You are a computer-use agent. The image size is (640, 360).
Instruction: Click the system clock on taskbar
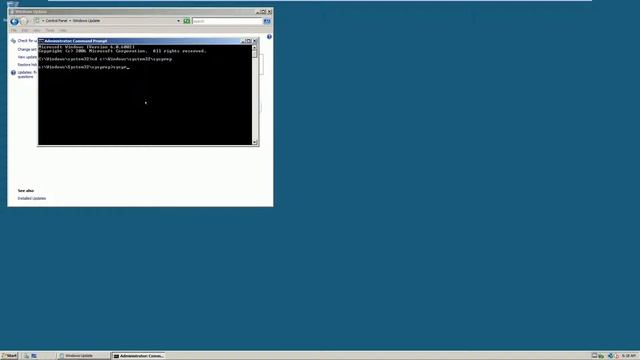point(629,356)
